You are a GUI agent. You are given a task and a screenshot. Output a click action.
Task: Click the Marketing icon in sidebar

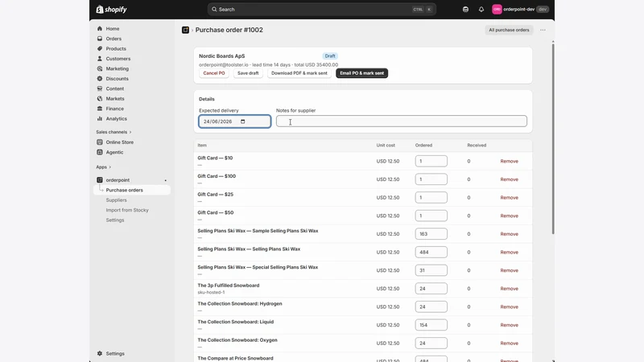click(x=99, y=68)
